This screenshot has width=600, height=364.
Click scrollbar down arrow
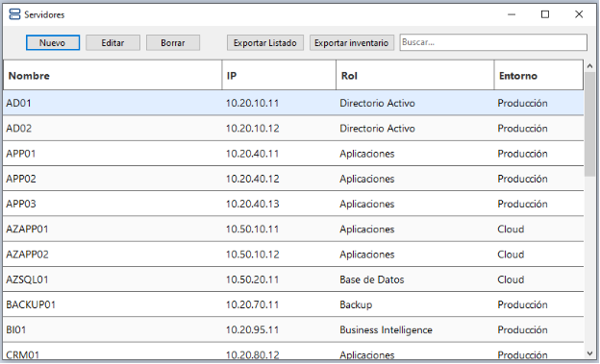pos(589,353)
